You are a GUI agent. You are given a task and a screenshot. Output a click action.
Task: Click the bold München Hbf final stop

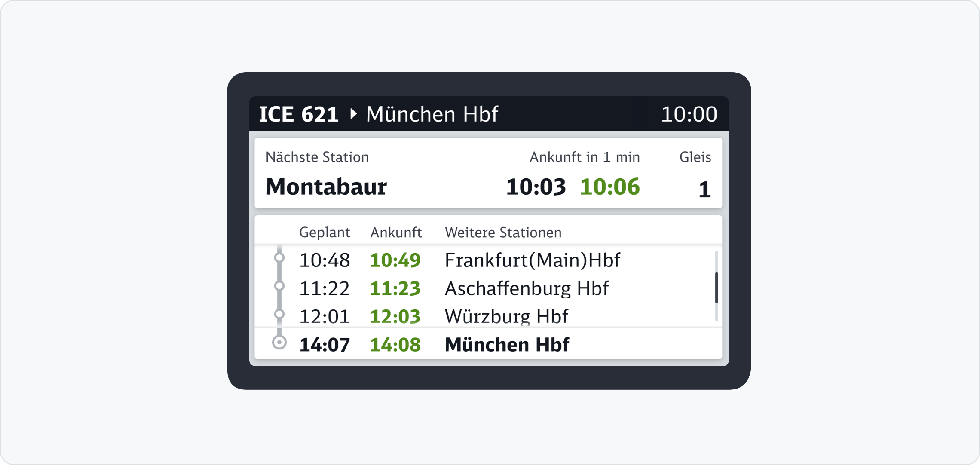(507, 345)
